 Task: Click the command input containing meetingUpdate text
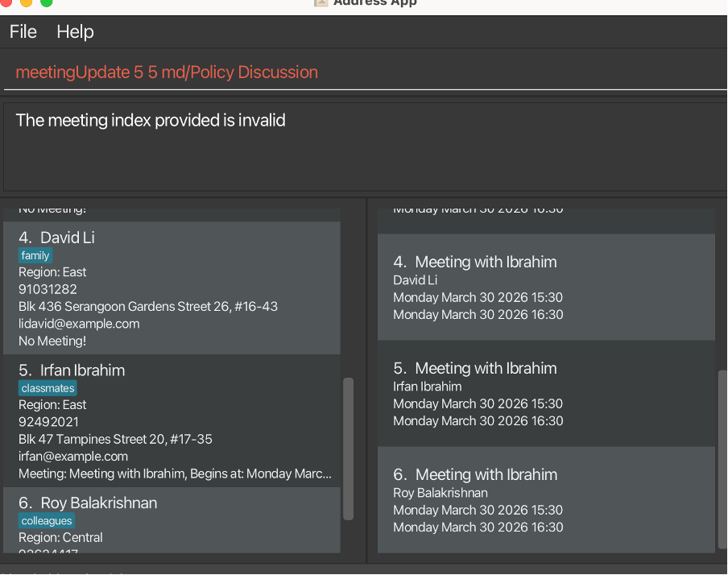[x=365, y=72]
